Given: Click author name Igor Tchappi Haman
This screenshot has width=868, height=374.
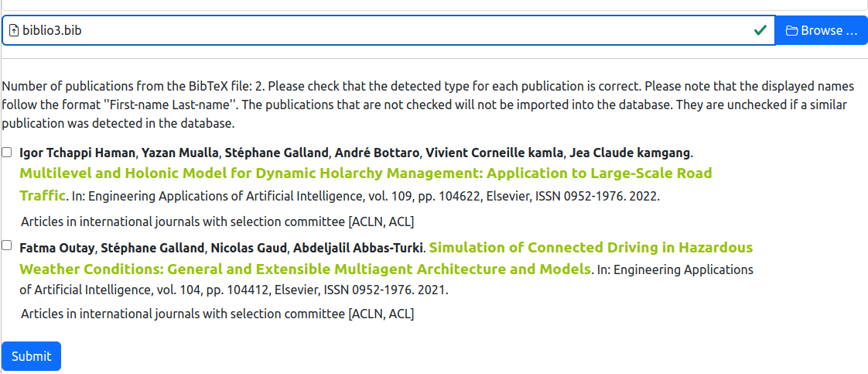Looking at the screenshot, I should pos(77,153).
